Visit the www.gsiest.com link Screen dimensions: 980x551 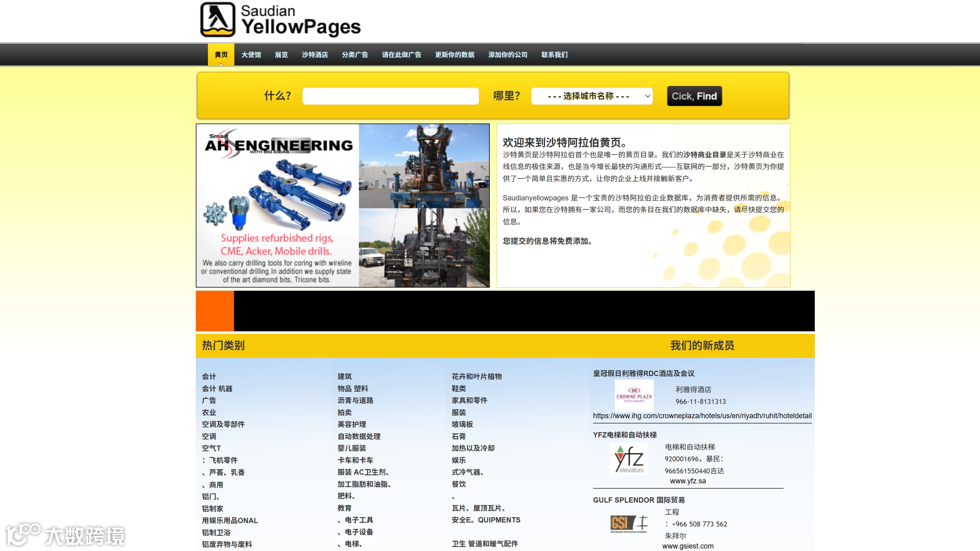click(688, 546)
